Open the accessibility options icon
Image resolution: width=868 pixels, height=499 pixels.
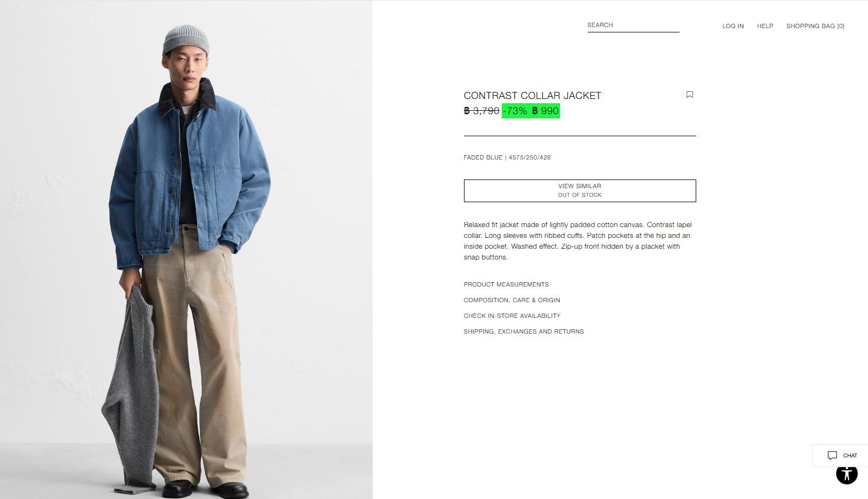846,474
